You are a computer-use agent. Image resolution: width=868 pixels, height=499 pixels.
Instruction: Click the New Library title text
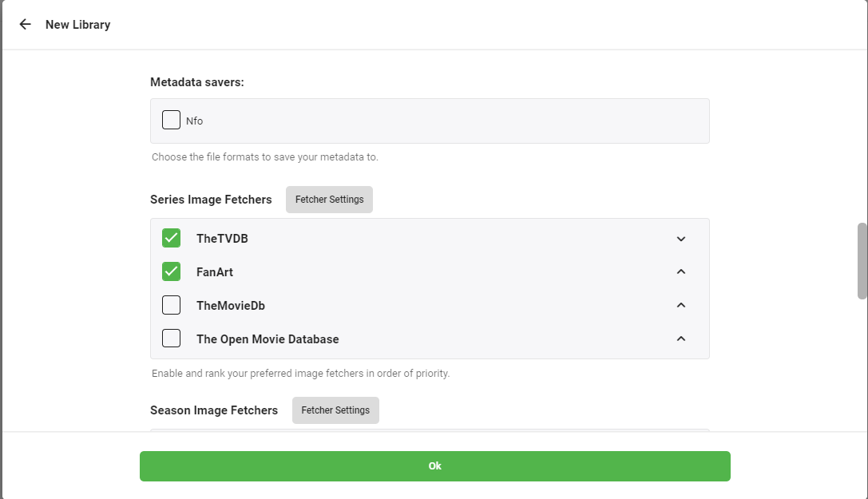pos(78,25)
